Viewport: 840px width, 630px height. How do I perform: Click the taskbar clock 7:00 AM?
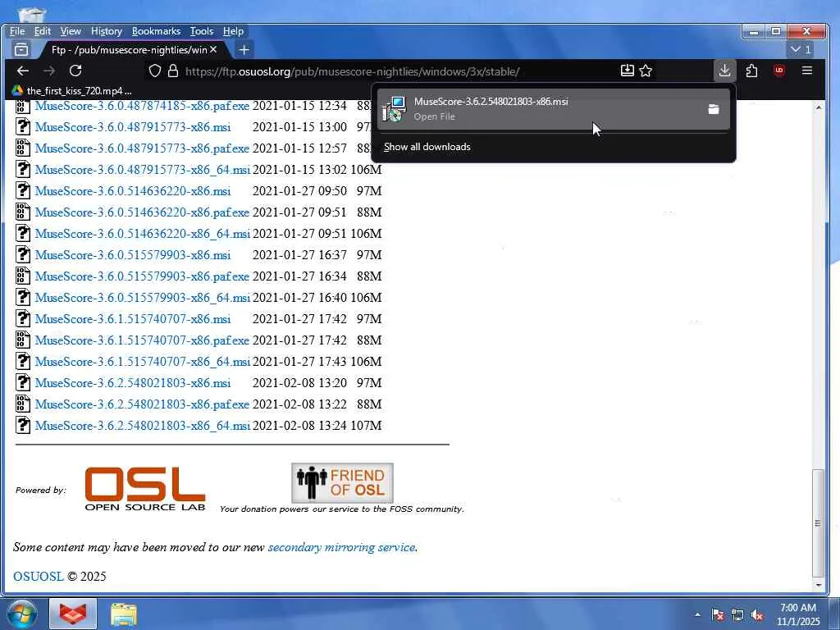click(798, 614)
